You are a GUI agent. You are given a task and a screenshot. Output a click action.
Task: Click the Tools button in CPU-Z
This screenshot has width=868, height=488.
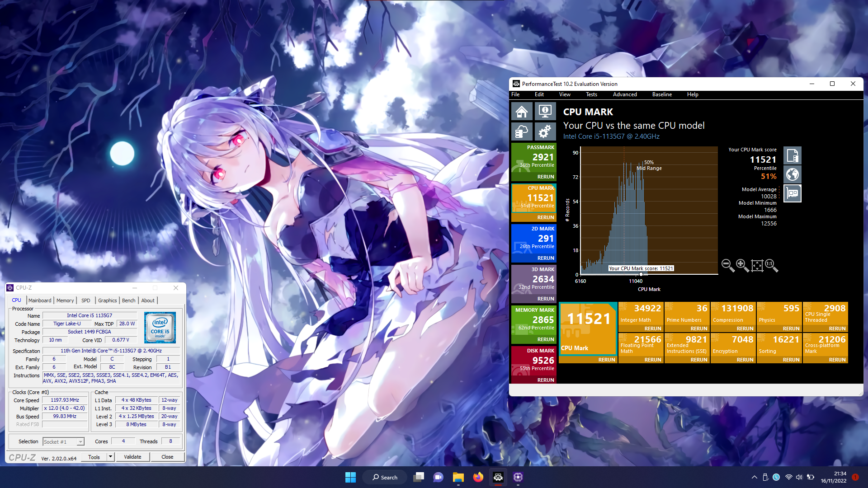pyautogui.click(x=94, y=457)
